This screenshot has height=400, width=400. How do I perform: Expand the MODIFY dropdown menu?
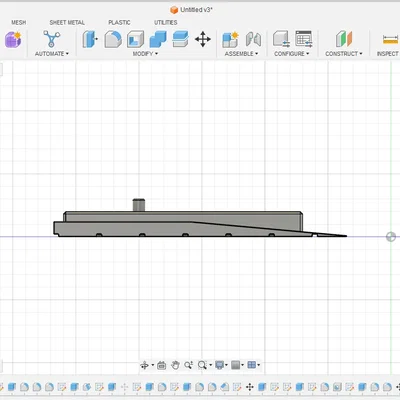145,54
